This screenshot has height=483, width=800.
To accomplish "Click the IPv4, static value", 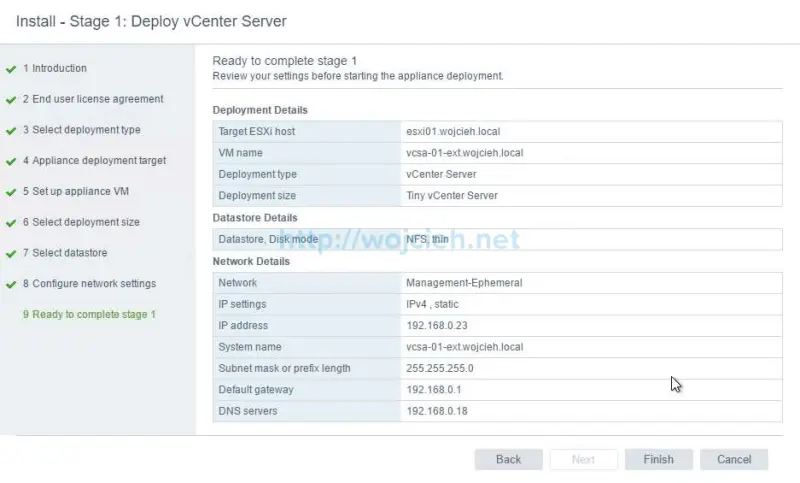I will [432, 304].
